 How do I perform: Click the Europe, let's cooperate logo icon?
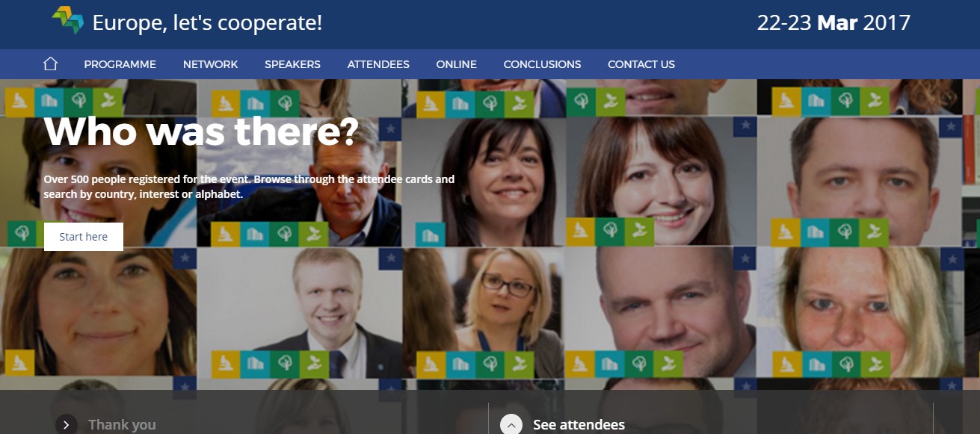tap(68, 20)
